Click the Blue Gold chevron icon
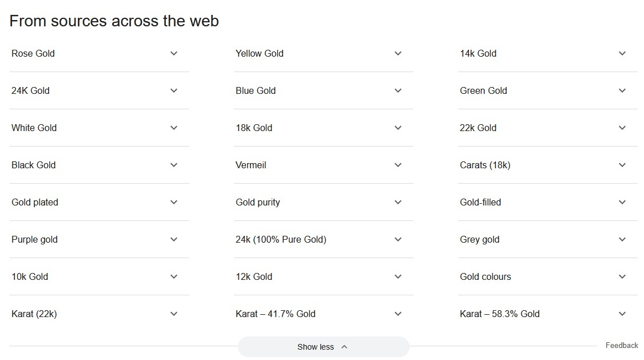The height and width of the screenshot is (360, 644). [x=398, y=90]
